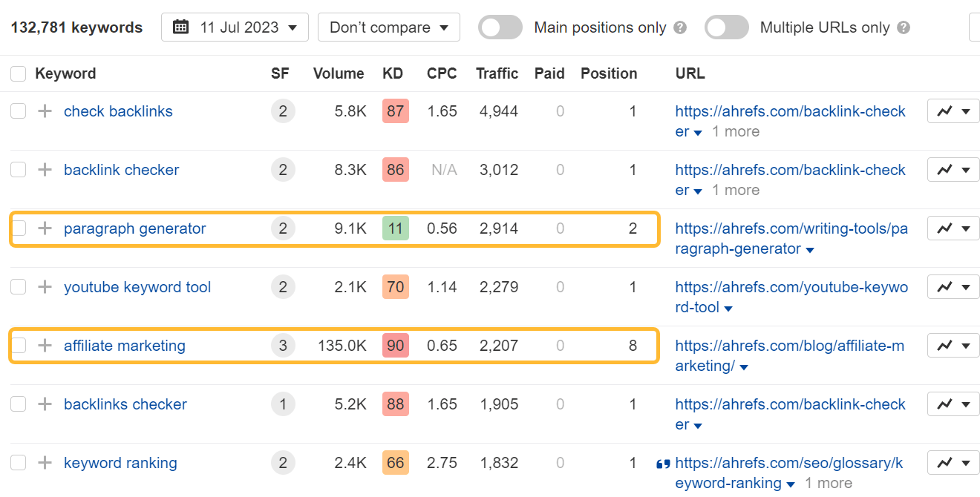
Task: Select all keywords using the header checkbox
Action: (18, 73)
